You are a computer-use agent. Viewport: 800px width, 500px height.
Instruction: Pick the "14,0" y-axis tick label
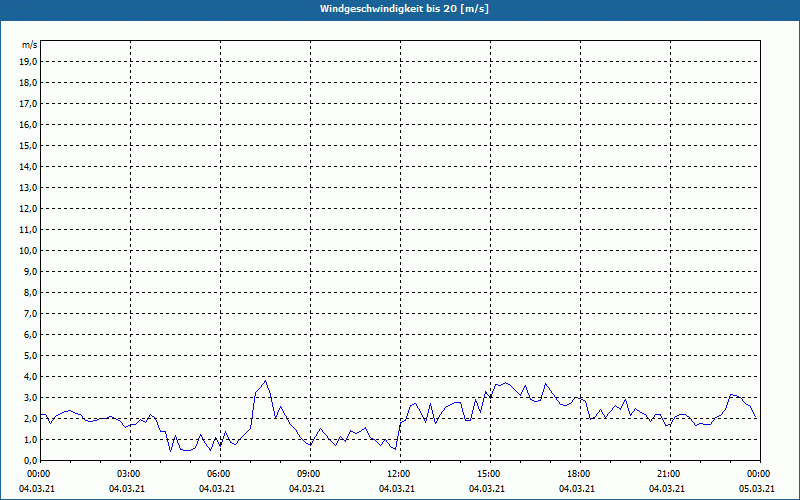click(28, 166)
